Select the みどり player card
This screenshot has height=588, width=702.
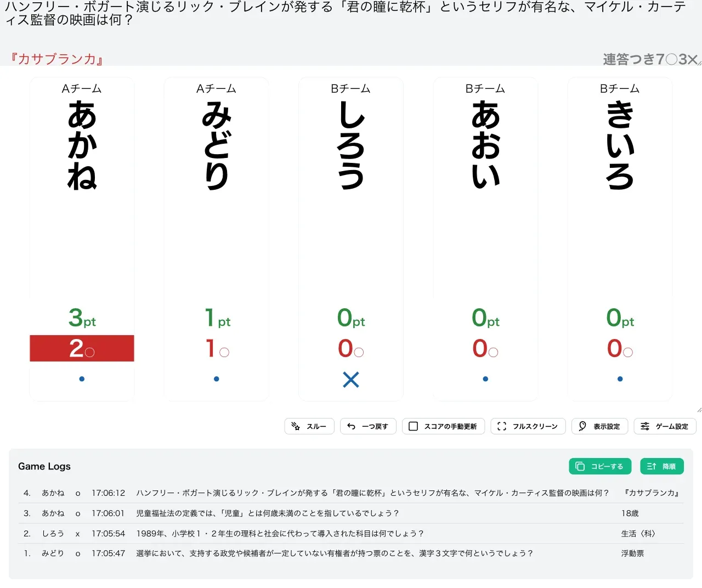tap(217, 239)
